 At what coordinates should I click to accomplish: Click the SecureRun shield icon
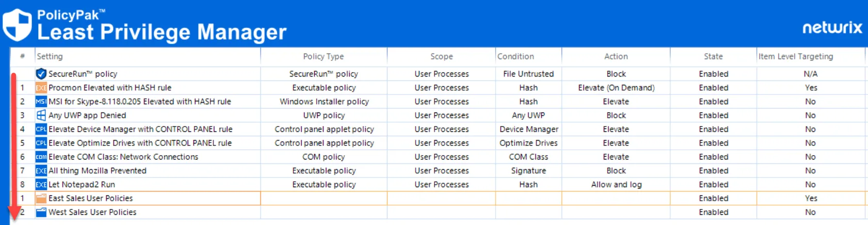41,74
